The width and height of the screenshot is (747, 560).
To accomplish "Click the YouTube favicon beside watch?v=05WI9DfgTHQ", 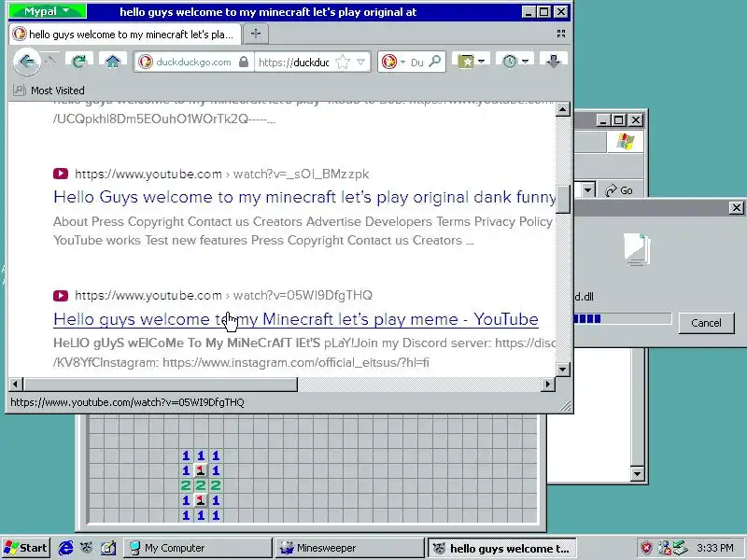I will pos(61,296).
